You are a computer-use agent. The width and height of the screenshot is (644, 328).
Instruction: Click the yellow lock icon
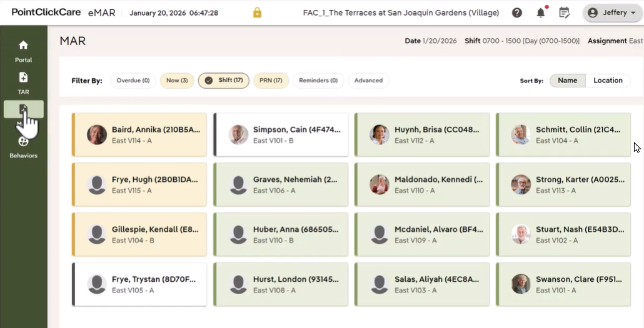(257, 12)
